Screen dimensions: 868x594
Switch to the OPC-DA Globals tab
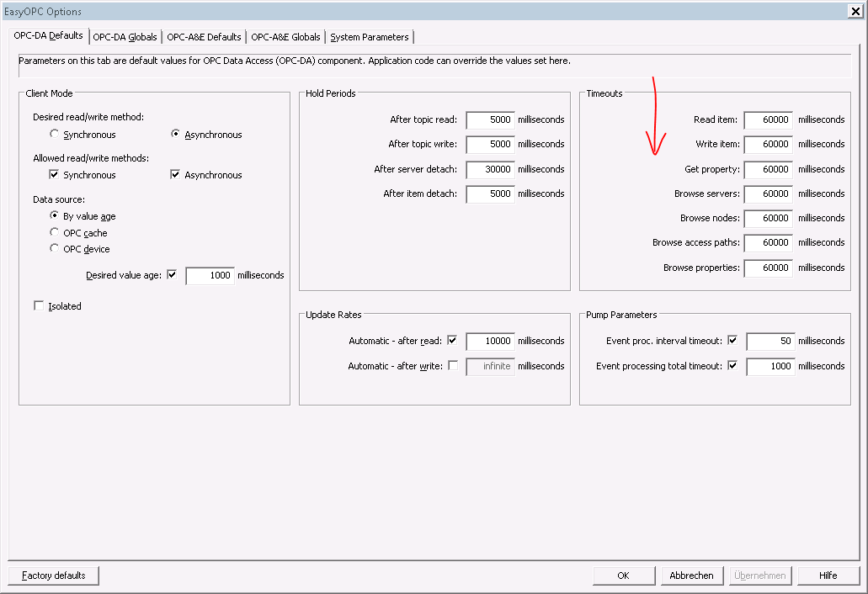[125, 37]
